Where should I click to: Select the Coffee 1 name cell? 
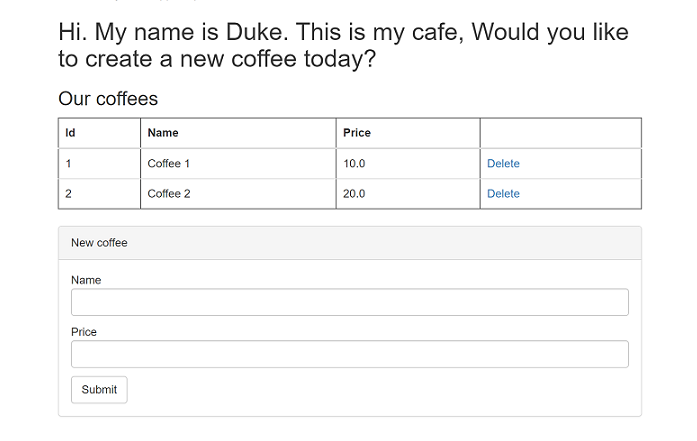point(168,164)
